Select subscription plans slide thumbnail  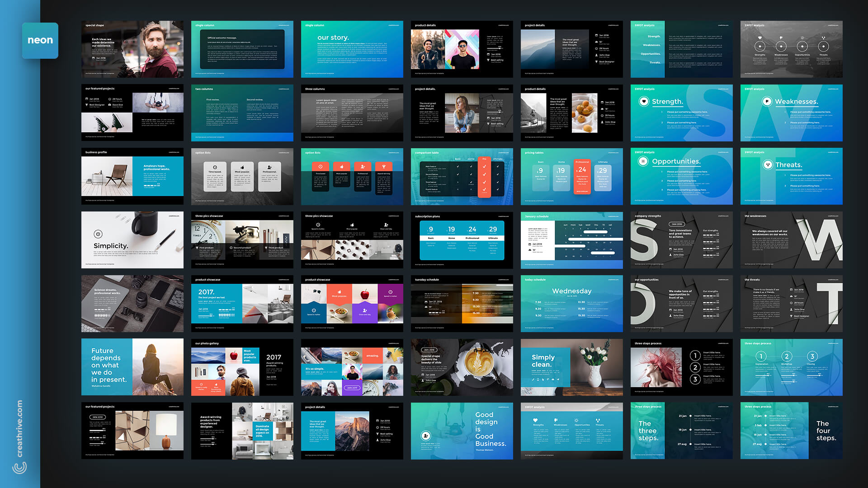(462, 240)
